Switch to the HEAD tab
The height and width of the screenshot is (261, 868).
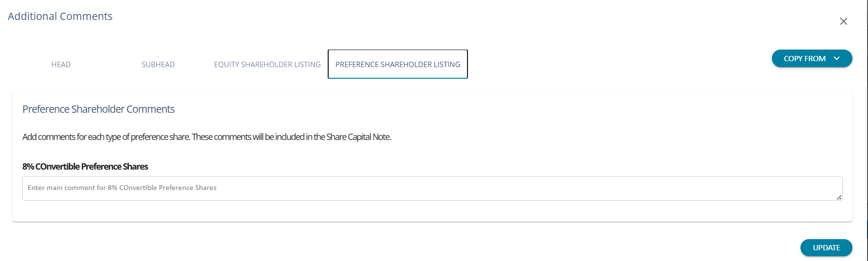click(61, 65)
